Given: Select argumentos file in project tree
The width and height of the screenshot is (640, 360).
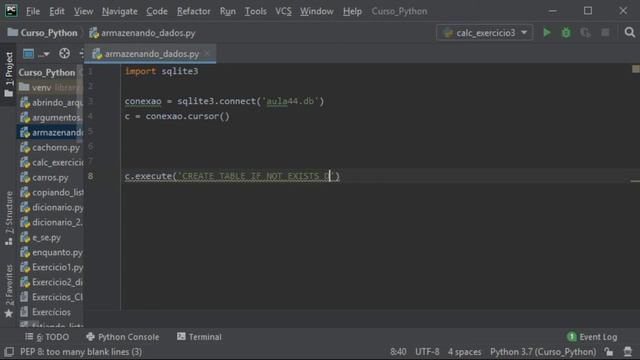Looking at the screenshot, I should click(x=51, y=118).
